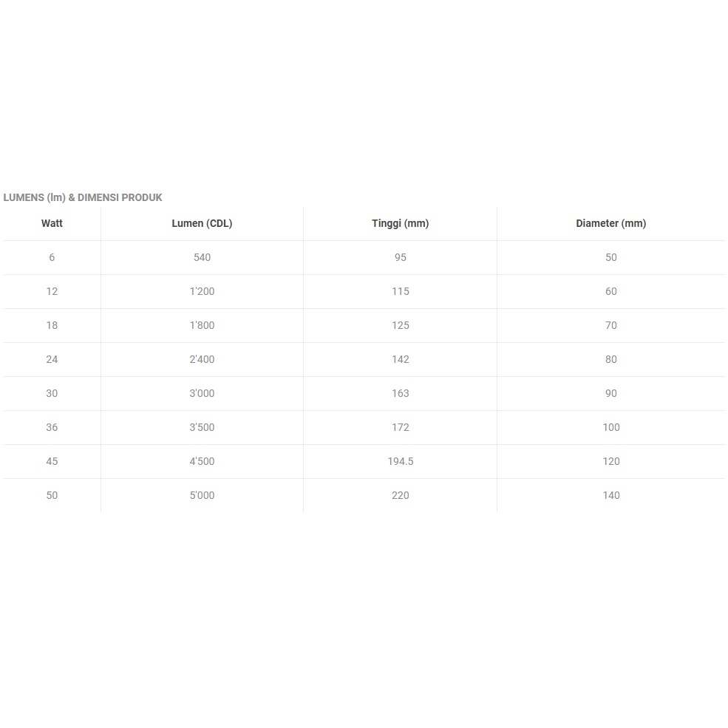Select the 540 lumen cell
Screen dimensions: 728x728
click(x=202, y=257)
